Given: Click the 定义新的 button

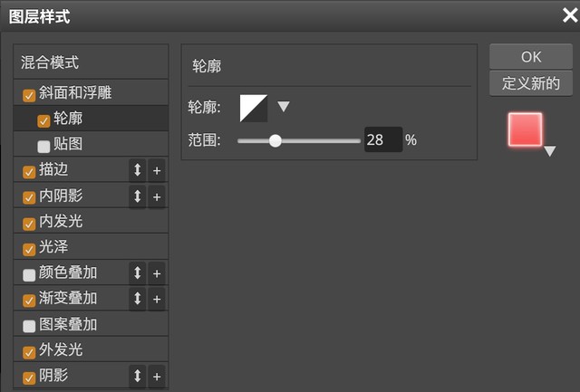Looking at the screenshot, I should click(531, 84).
